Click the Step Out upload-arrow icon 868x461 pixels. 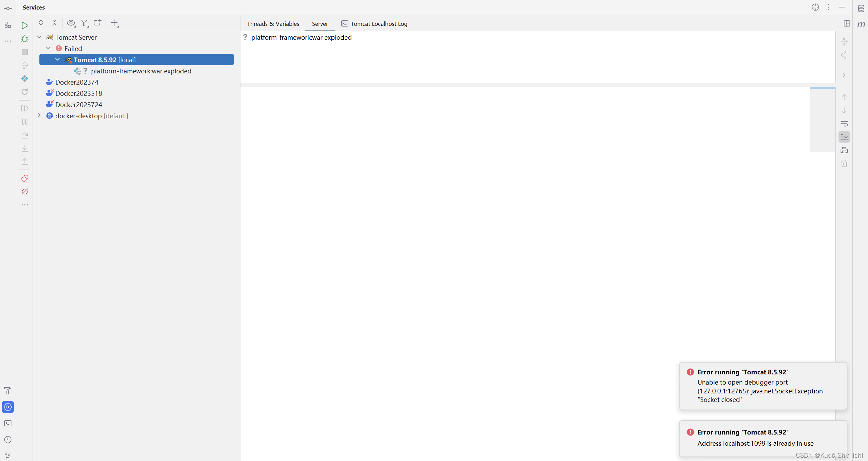click(25, 161)
